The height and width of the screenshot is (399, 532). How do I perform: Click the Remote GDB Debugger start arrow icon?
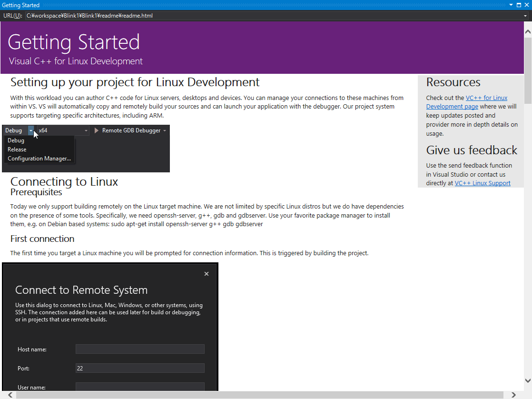click(96, 130)
